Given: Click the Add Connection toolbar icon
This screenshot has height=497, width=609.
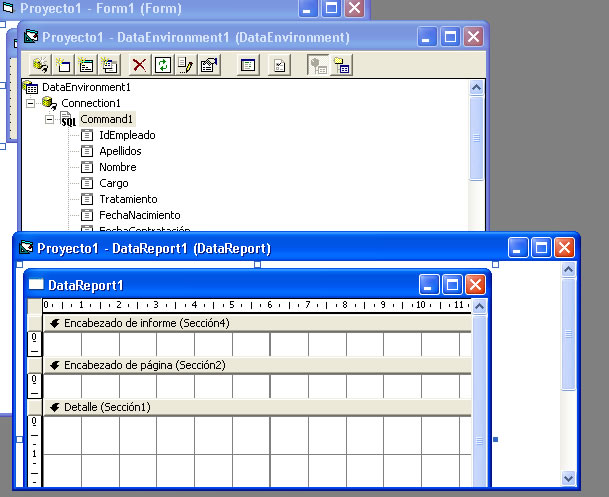Looking at the screenshot, I should click(x=40, y=65).
